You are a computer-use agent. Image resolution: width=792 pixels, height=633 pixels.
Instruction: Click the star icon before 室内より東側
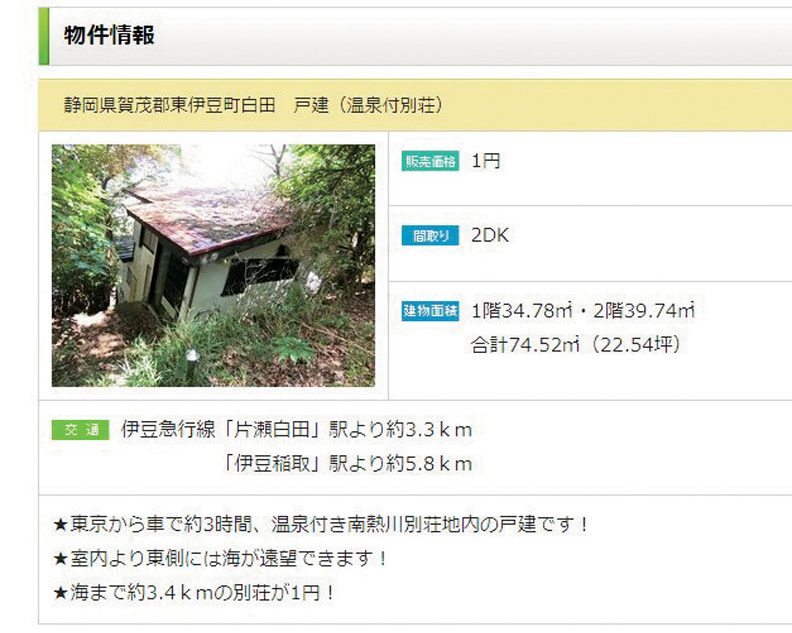click(x=61, y=559)
